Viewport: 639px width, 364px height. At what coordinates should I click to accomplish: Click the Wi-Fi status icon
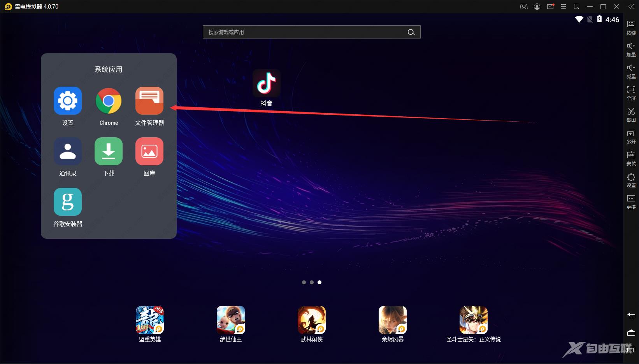pyautogui.click(x=579, y=19)
